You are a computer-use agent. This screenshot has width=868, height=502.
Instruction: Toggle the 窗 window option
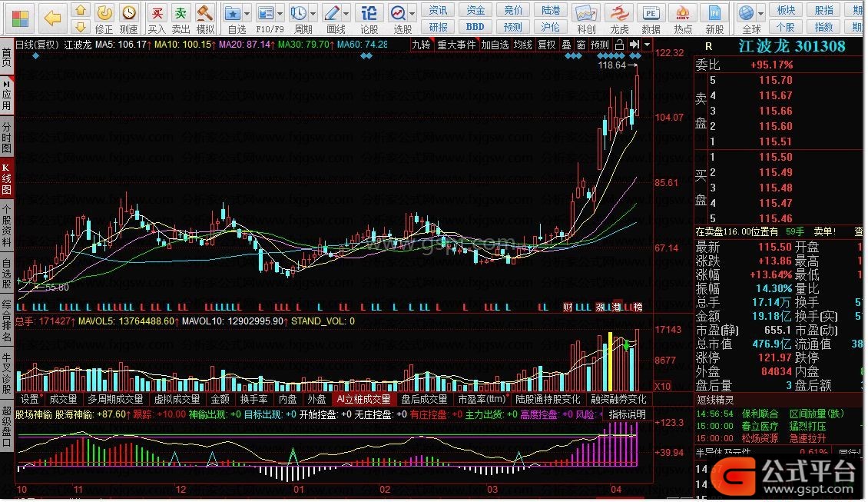point(581,45)
